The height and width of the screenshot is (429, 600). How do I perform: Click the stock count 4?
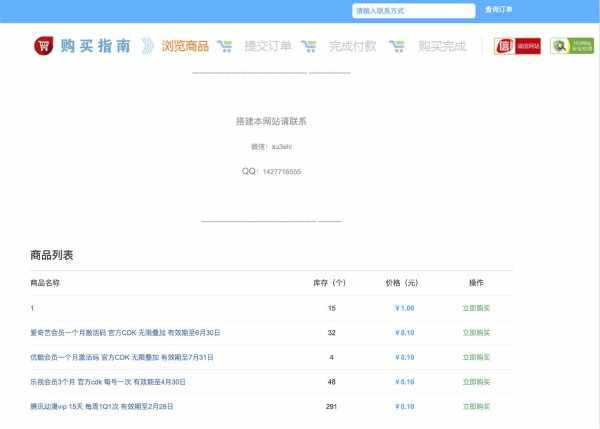tap(331, 357)
